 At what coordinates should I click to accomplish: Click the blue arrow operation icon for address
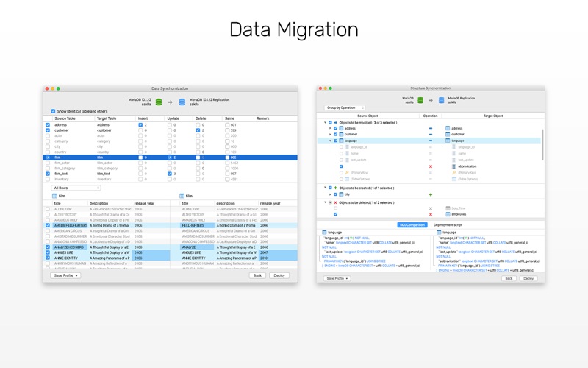point(431,128)
